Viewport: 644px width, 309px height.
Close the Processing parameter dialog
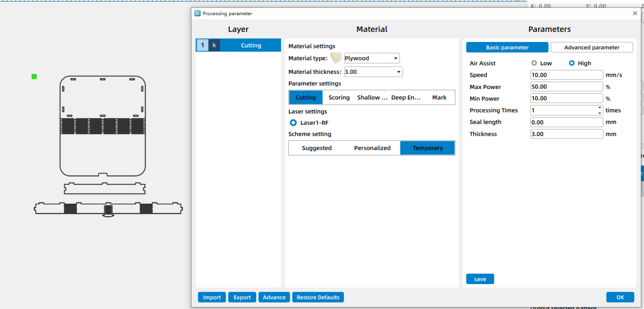pyautogui.click(x=635, y=13)
